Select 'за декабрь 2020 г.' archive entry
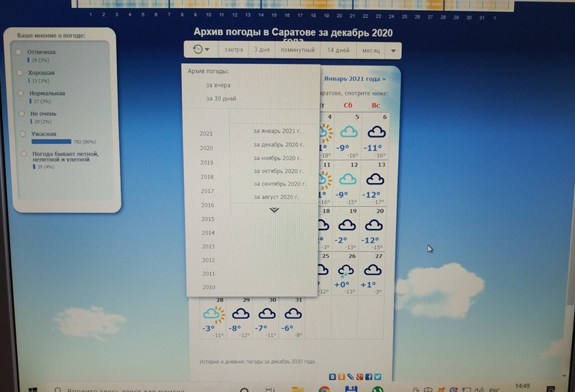Viewport: 575px width, 392px height. (x=278, y=145)
